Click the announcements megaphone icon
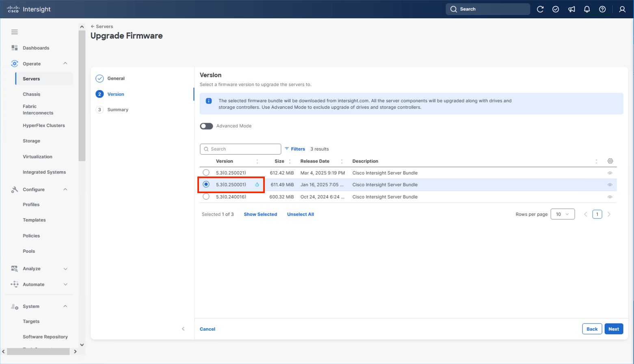This screenshot has width=634, height=364. (x=571, y=9)
